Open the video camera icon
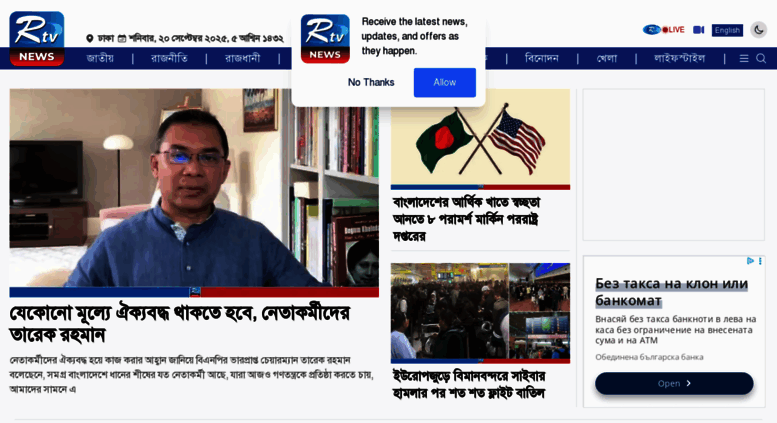The height and width of the screenshot is (423, 777). [x=699, y=30]
